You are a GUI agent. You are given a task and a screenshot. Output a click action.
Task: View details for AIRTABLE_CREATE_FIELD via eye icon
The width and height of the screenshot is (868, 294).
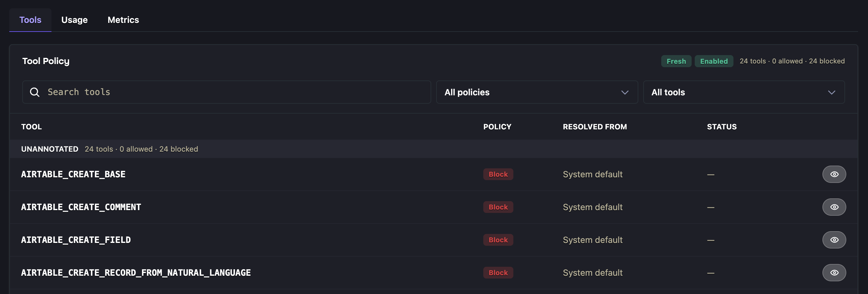pos(834,240)
